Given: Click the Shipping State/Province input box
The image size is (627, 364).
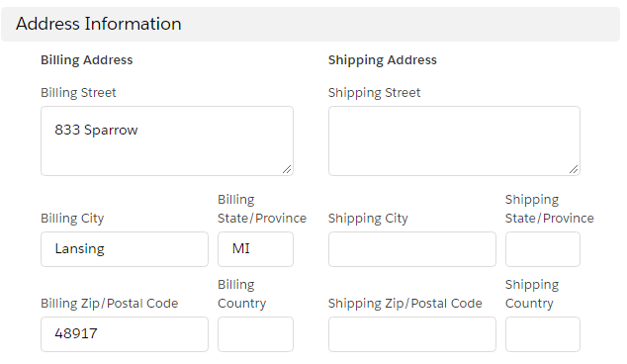Looking at the screenshot, I should (543, 249).
